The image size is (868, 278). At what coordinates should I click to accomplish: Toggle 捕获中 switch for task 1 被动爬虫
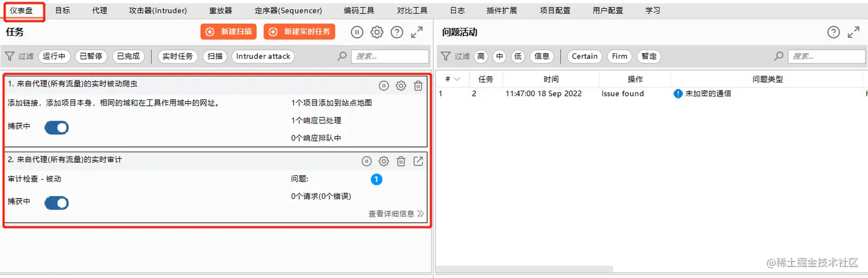[x=56, y=128]
